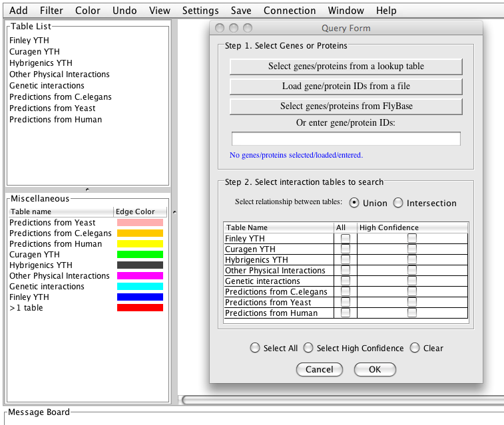Image resolution: width=504 pixels, height=425 pixels.
Task: Click blue swatch for Finley YTH
Action: 140,297
